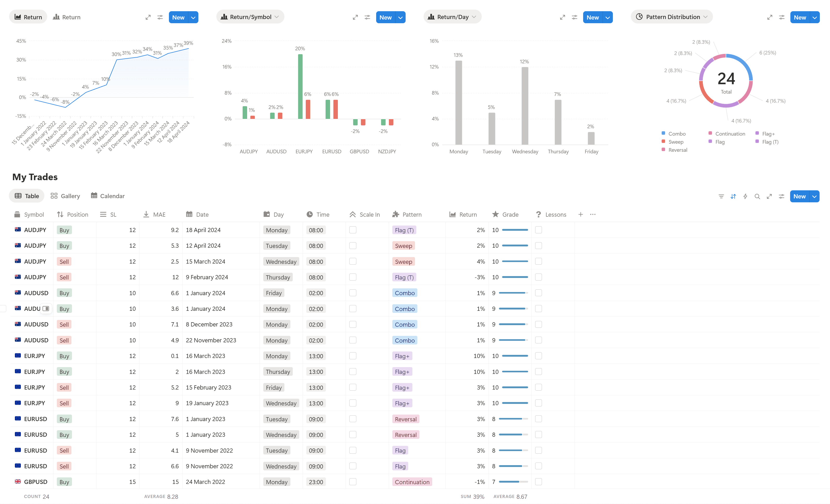This screenshot has height=504, width=830.
Task: Open the three-dot column options menu
Action: tap(593, 215)
